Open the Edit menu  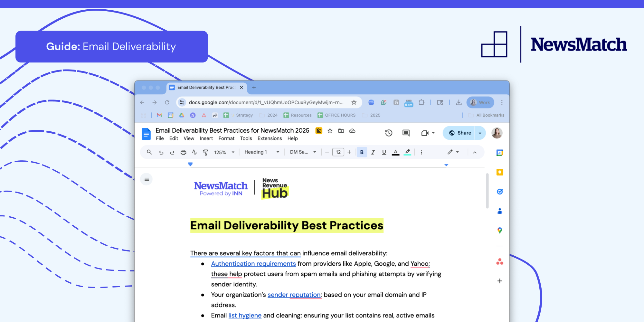click(x=174, y=138)
